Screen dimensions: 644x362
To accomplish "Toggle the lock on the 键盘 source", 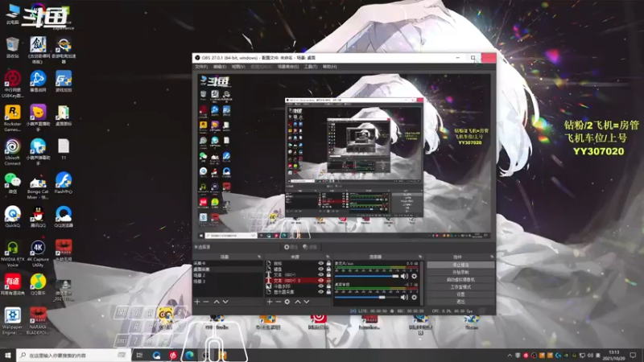I will (x=328, y=269).
